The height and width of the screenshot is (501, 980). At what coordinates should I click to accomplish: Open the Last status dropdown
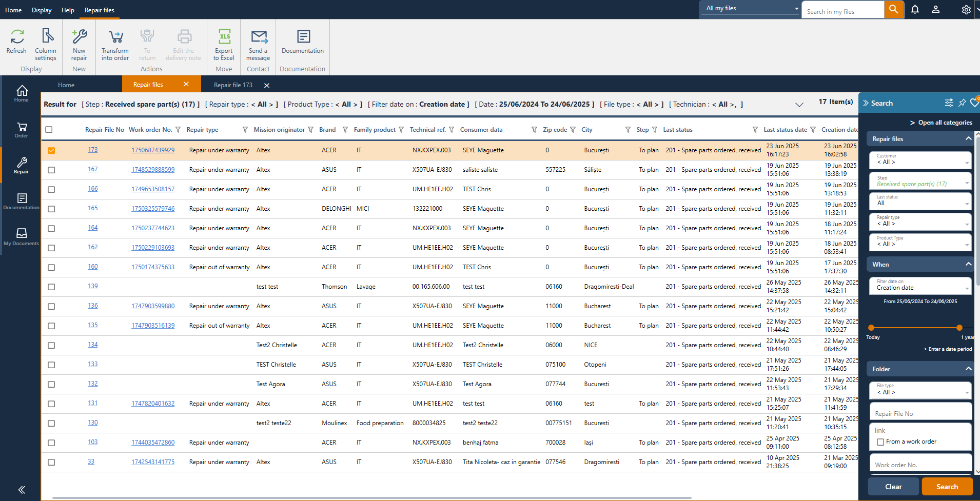(x=920, y=201)
